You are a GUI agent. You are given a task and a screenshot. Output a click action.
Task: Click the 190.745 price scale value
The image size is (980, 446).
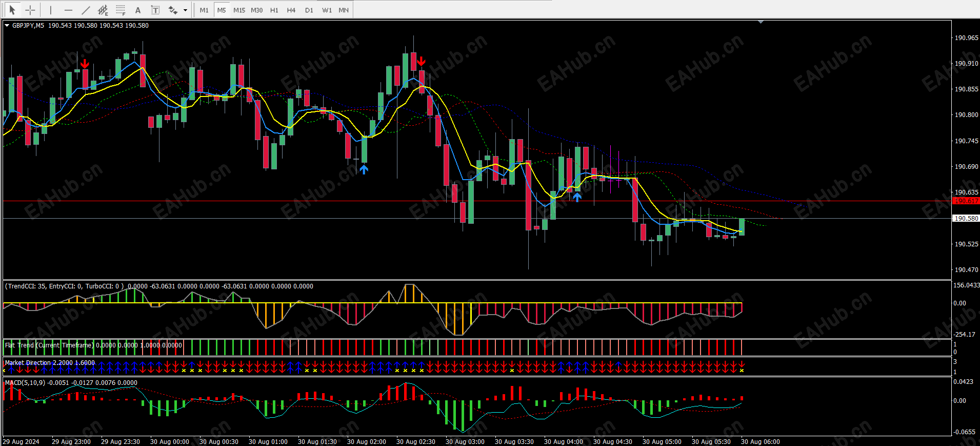click(x=966, y=141)
